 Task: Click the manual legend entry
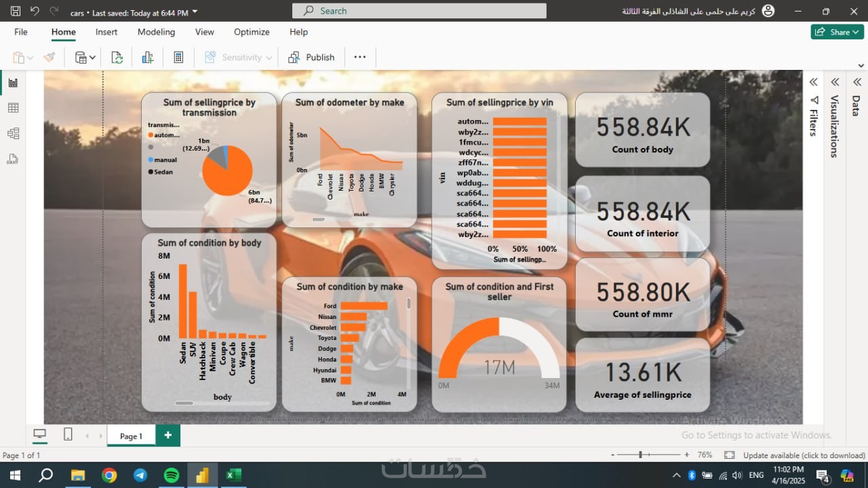162,160
